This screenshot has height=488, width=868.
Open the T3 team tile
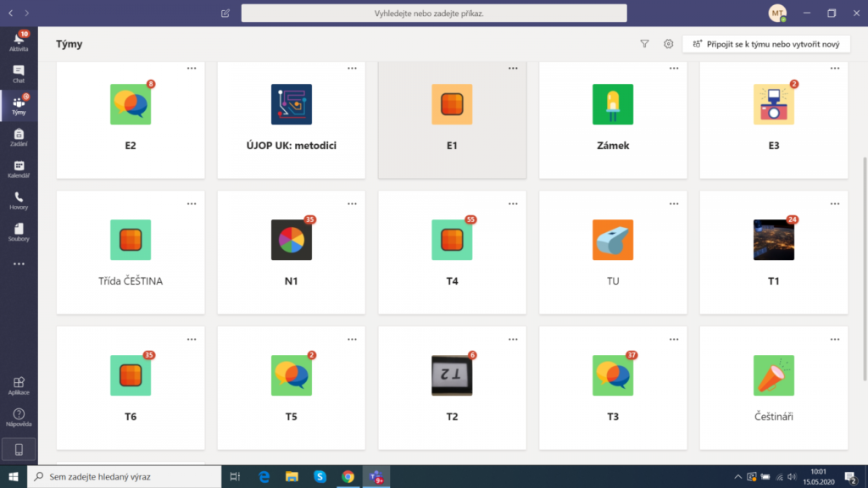point(613,388)
